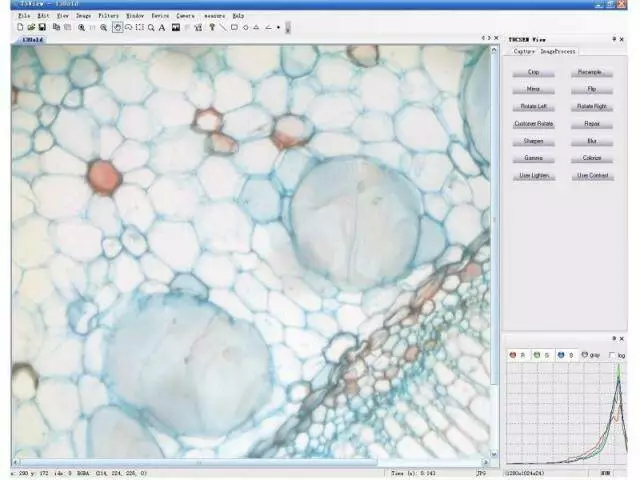Select the Zoom In magnifier tool
Image resolution: width=640 pixels, height=480 pixels.
[81, 27]
